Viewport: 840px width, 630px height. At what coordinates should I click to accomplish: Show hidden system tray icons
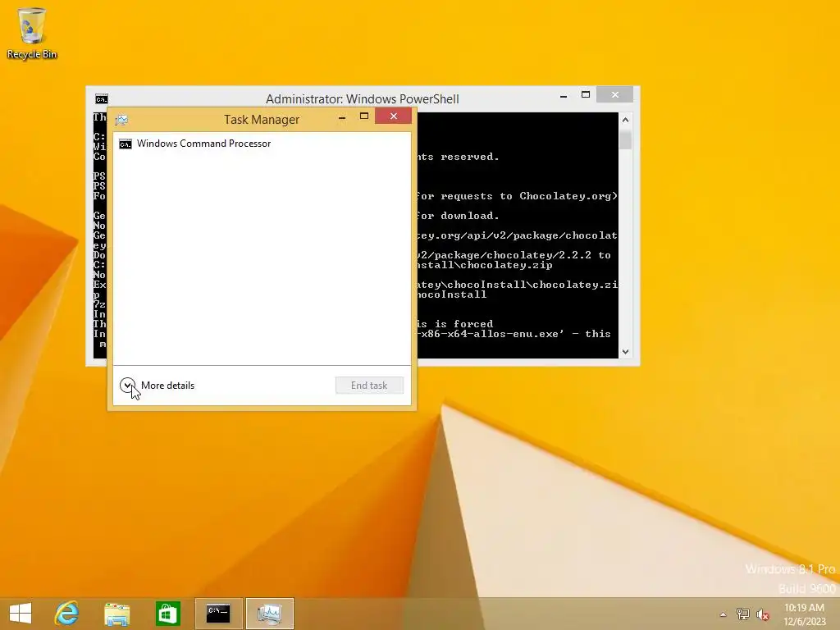point(724,614)
